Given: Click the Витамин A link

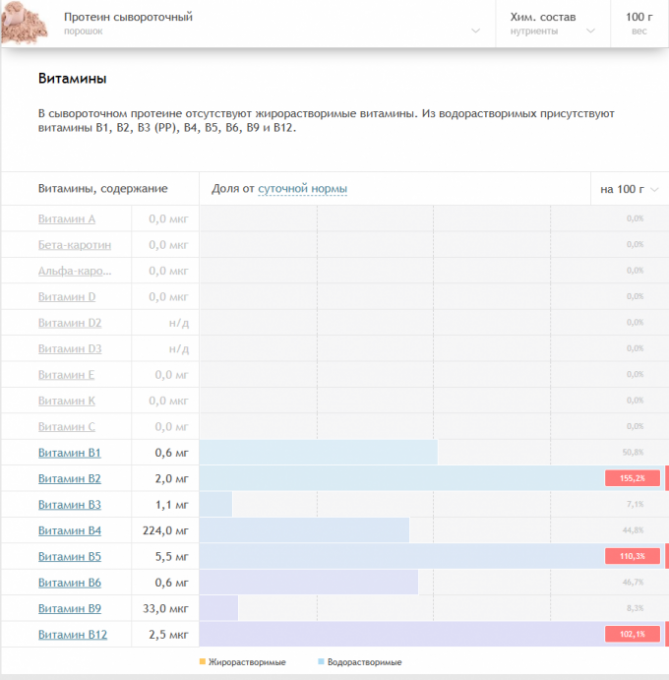Looking at the screenshot, I should (x=67, y=218).
